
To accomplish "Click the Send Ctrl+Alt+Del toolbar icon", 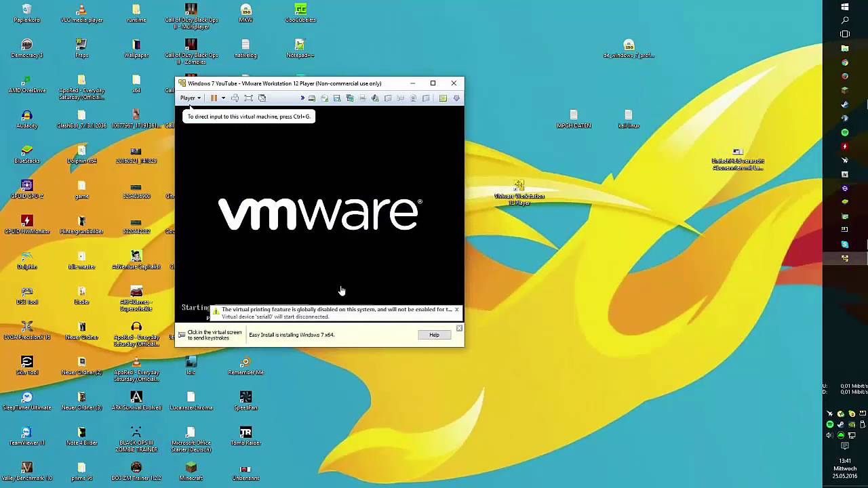I will pyautogui.click(x=235, y=98).
